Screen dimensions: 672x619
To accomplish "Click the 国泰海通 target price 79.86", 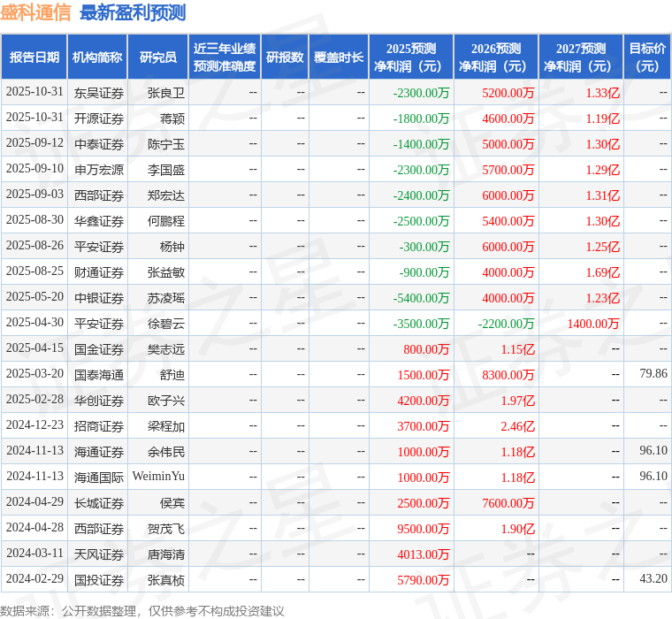I will point(653,374).
